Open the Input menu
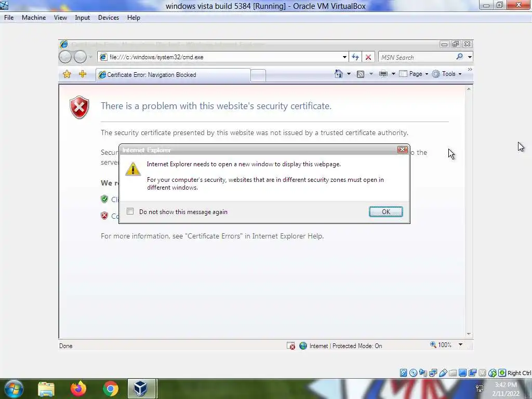532x399 pixels. 83,18
